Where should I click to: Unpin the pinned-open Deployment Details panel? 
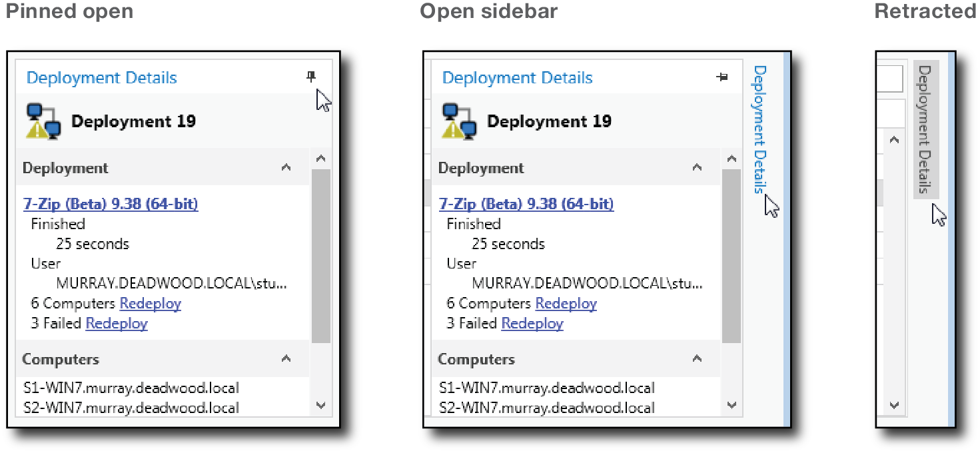coord(310,77)
